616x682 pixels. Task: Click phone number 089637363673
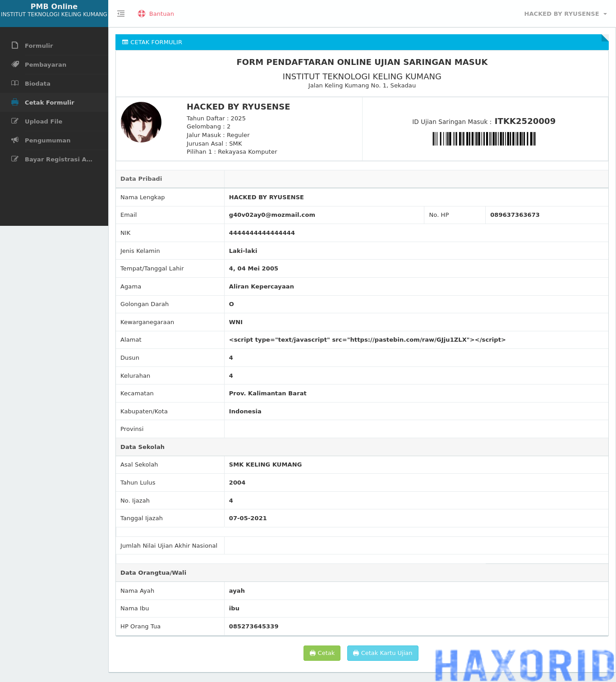coord(515,215)
